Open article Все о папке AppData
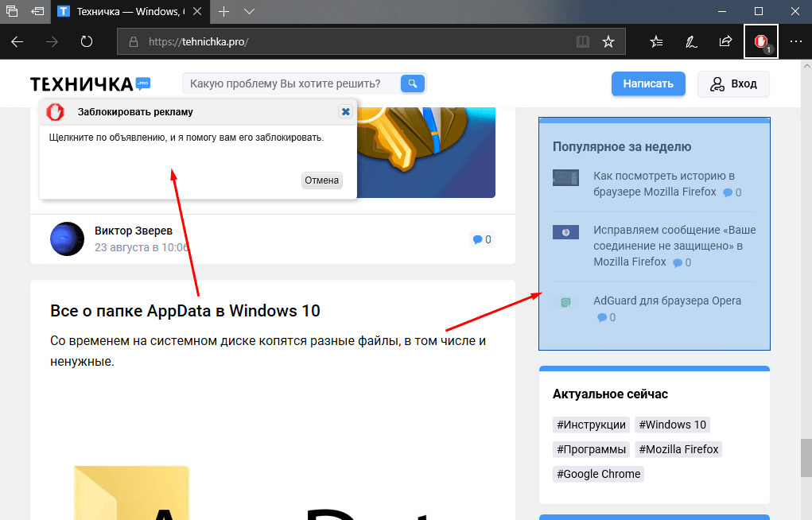This screenshot has width=812, height=520. 185,311
